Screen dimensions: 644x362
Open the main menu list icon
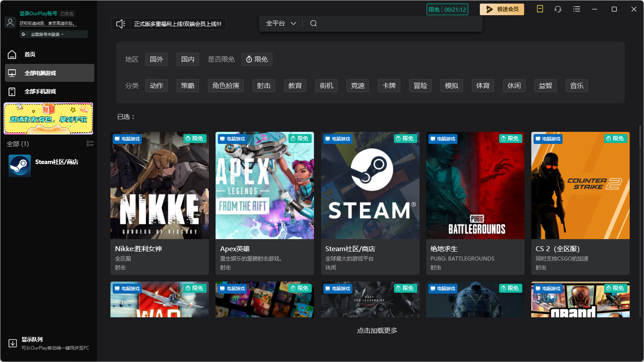click(576, 9)
